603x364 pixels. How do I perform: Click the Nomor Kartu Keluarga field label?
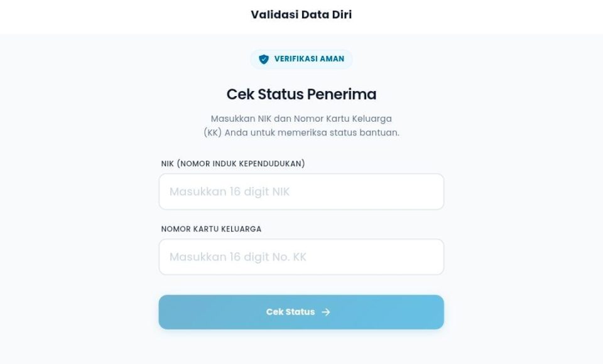[x=211, y=229]
